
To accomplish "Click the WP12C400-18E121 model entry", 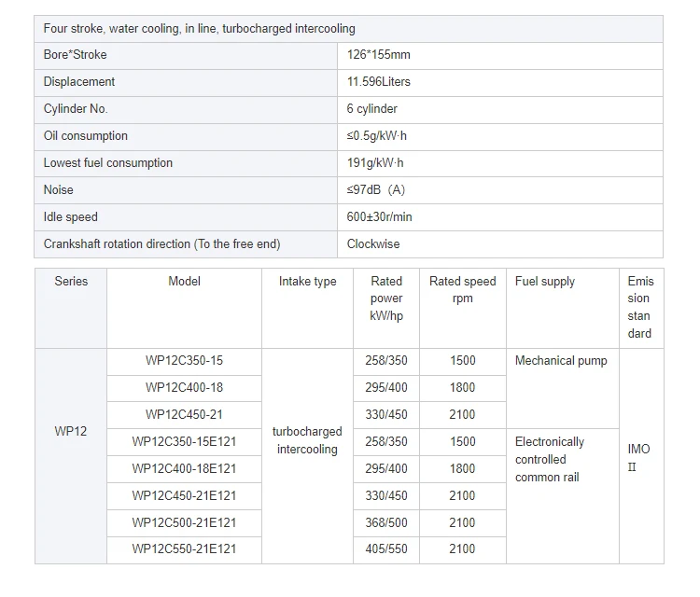I will click(x=184, y=469).
